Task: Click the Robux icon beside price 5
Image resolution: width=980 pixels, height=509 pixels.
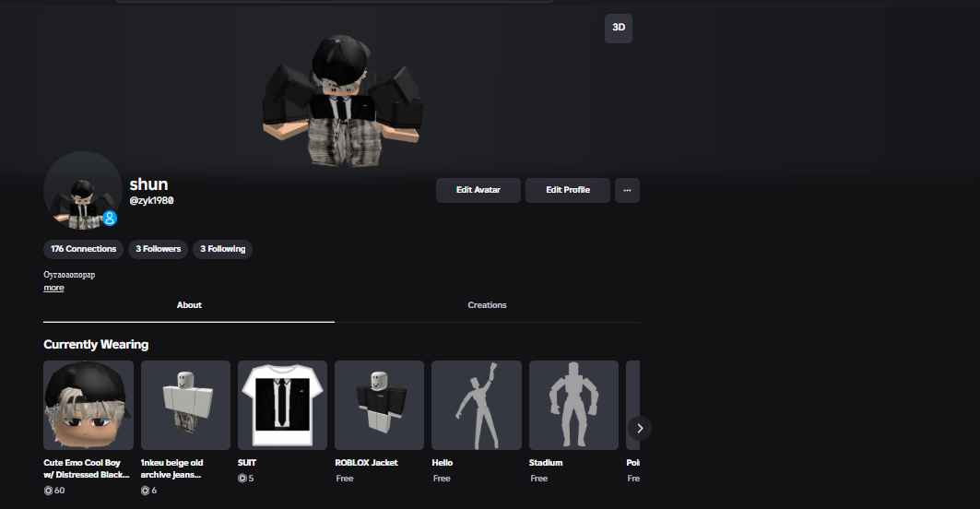Action: pyautogui.click(x=242, y=479)
